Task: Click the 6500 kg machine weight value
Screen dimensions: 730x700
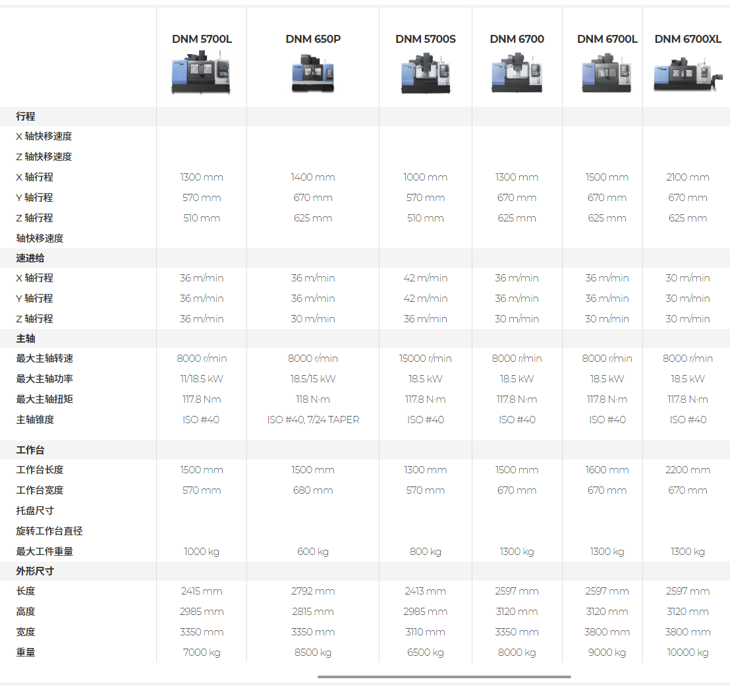Action: tap(426, 653)
